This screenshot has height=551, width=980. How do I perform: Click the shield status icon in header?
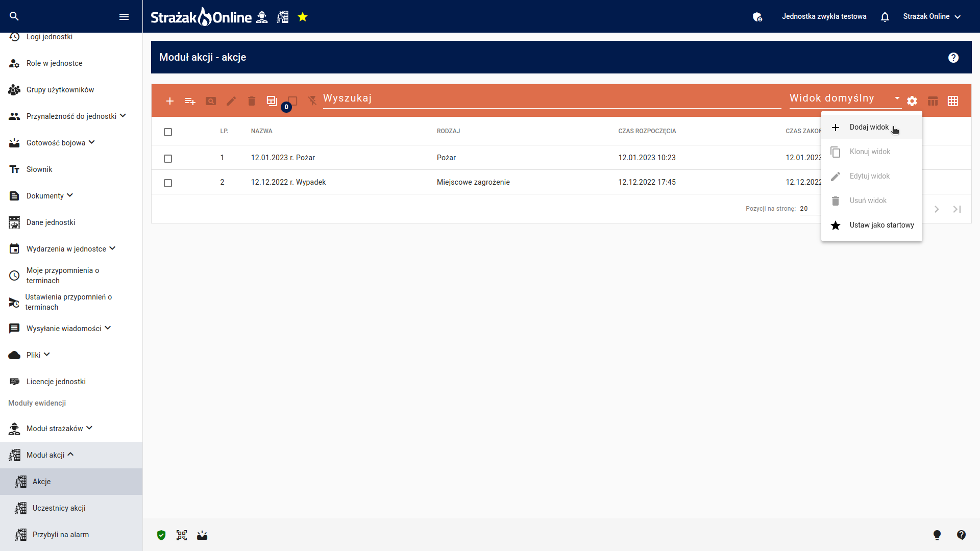pos(757,17)
